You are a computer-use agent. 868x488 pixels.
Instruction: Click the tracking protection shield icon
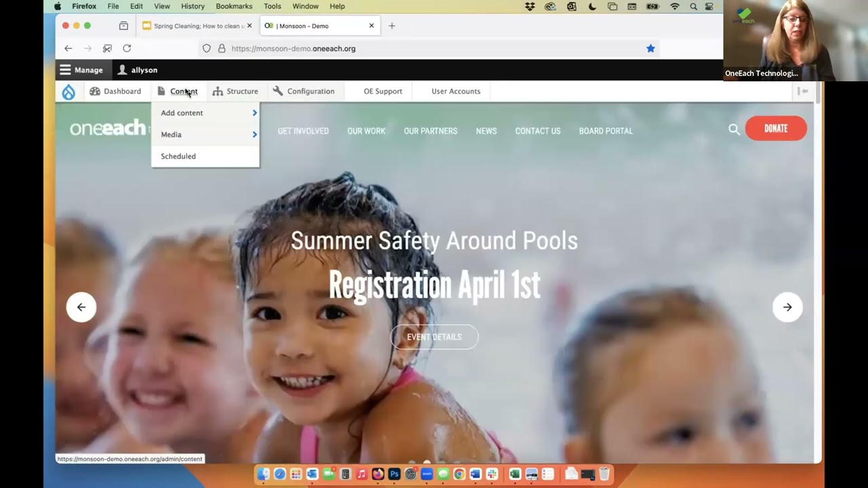coord(207,48)
